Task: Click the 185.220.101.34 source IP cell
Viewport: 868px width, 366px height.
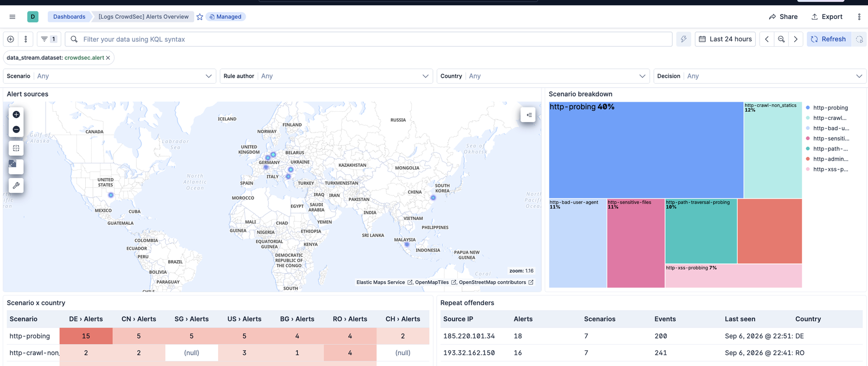Action: [x=469, y=337]
